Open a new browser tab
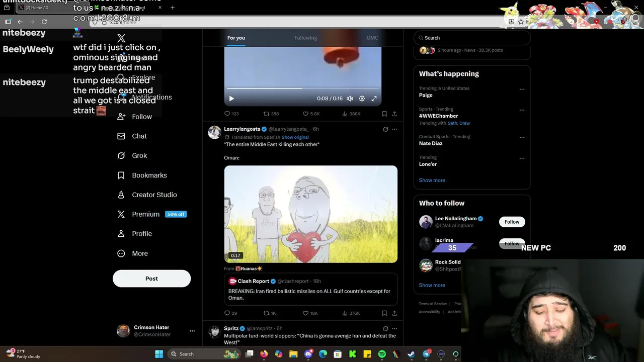This screenshot has height=362, width=644. click(173, 8)
